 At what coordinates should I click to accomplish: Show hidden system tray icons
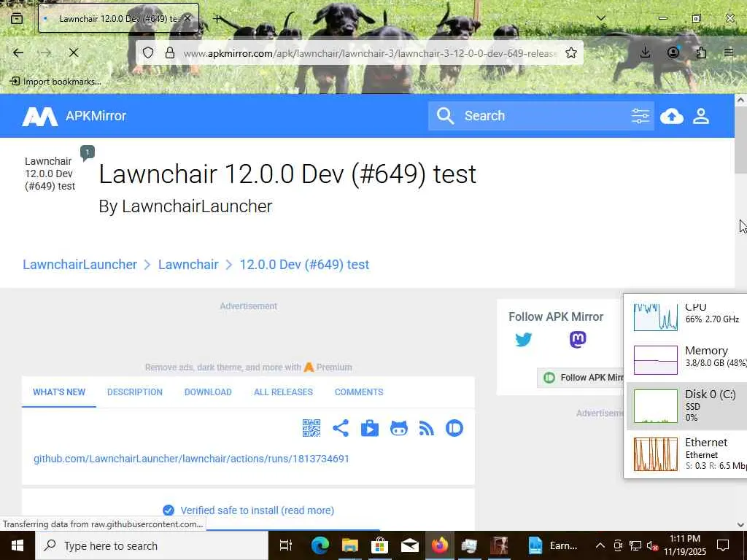coord(600,545)
